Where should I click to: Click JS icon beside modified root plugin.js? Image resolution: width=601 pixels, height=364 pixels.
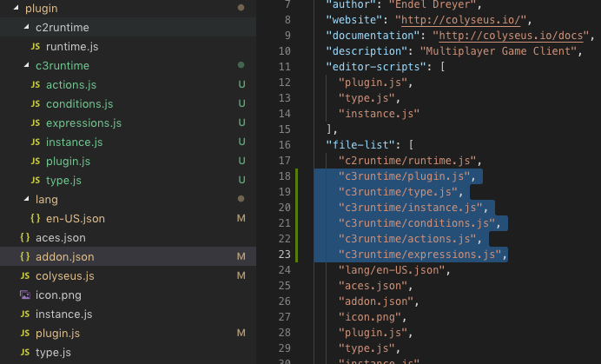25,333
